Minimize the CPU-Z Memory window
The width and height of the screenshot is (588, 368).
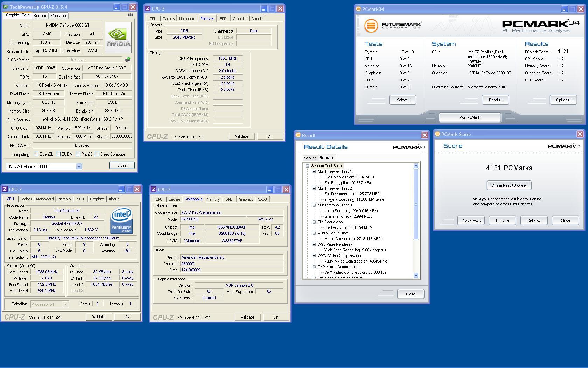coord(264,9)
